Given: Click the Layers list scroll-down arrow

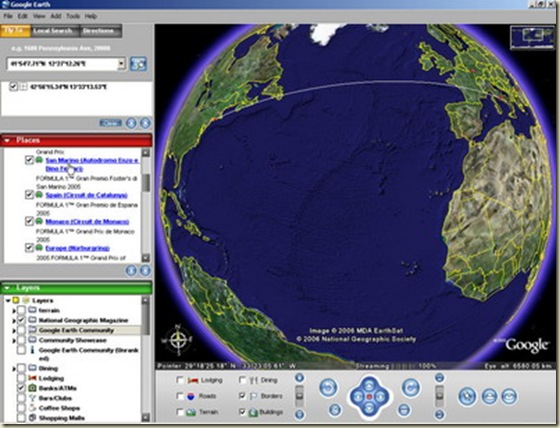Looking at the screenshot, I should [x=145, y=417].
